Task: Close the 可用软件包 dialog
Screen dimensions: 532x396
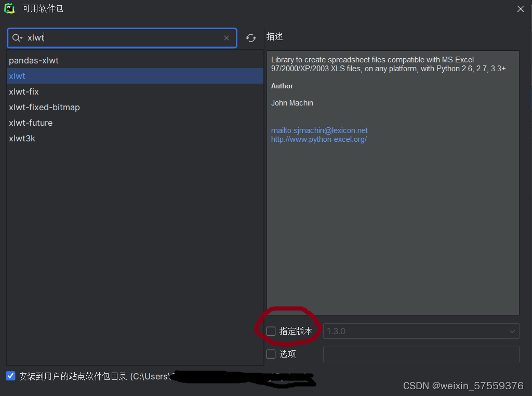Action: [520, 8]
